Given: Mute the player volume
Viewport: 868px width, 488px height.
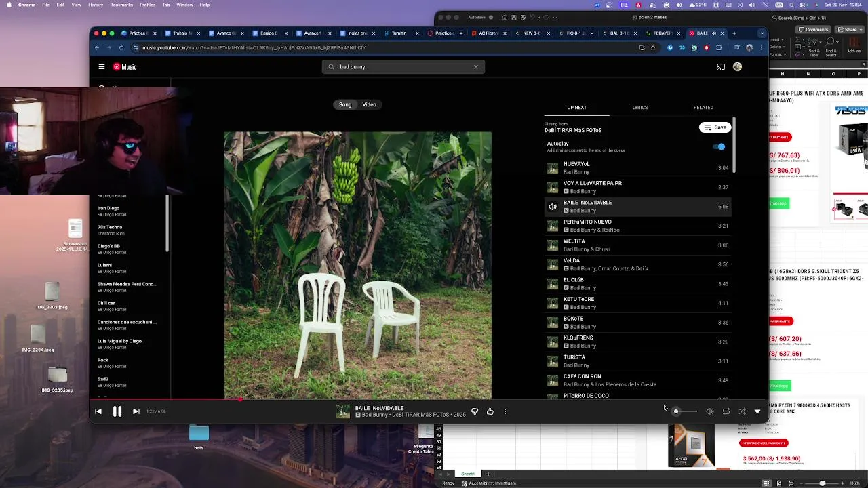Looking at the screenshot, I should tap(709, 411).
